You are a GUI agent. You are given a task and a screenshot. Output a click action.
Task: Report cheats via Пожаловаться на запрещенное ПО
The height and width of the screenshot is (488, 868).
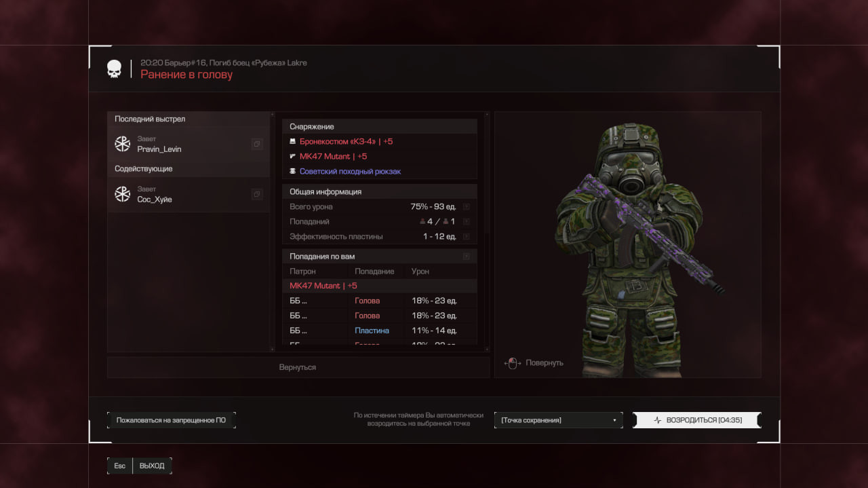171,420
